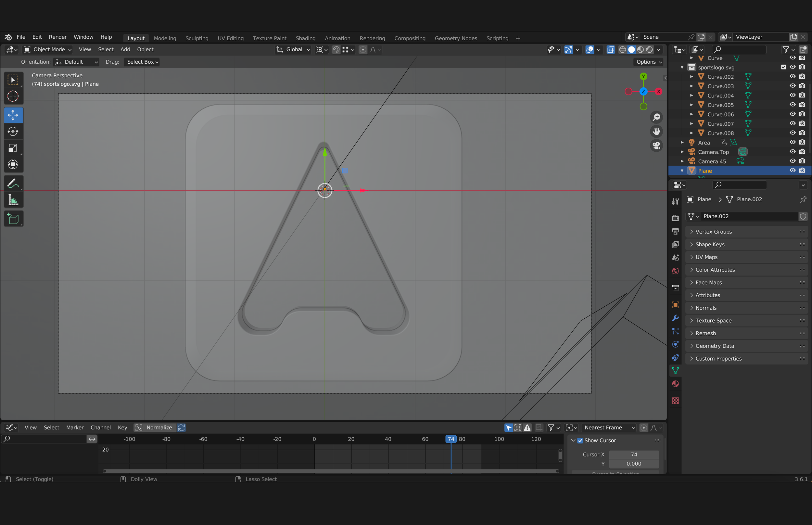Image resolution: width=812 pixels, height=525 pixels.
Task: Open the Object Constraints properties tab
Action: pos(675,358)
